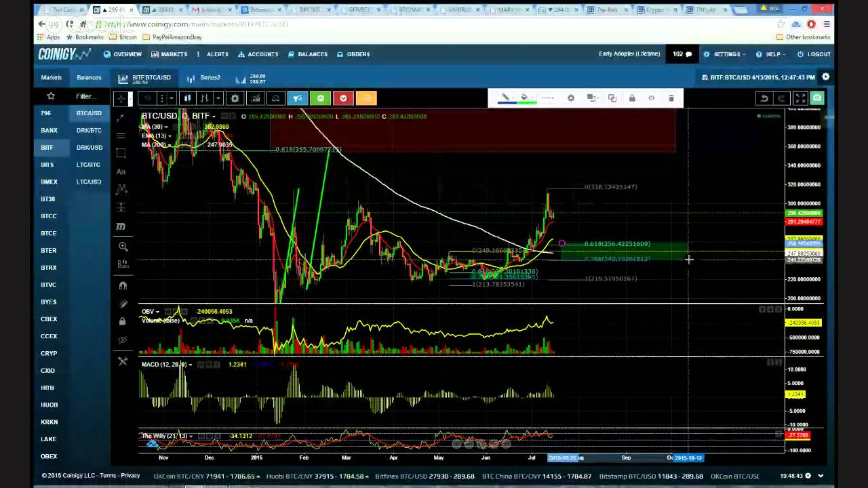Select the Balances sidebar tab
868x488 pixels.
[x=89, y=78]
